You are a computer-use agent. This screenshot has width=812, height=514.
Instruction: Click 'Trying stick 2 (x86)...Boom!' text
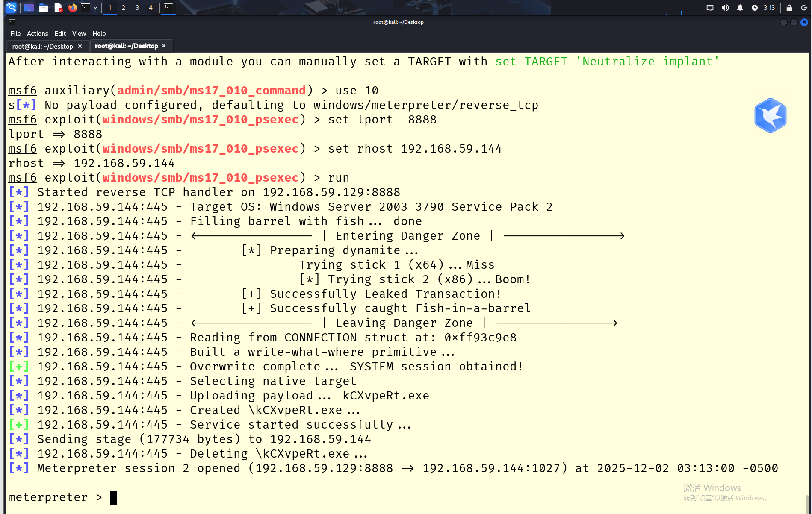click(429, 279)
